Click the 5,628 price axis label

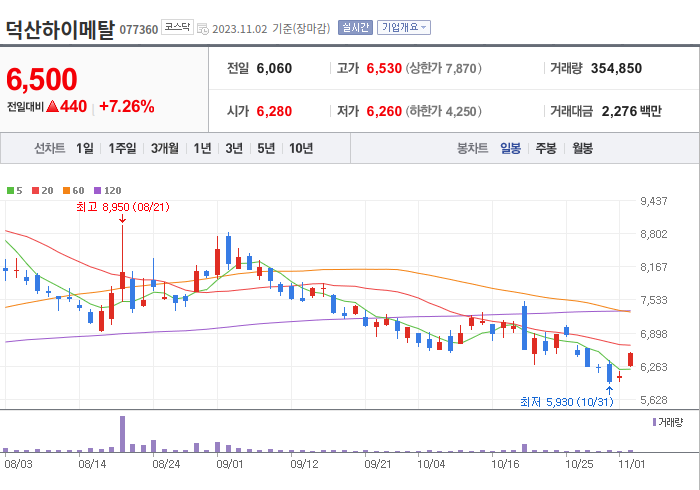(654, 400)
